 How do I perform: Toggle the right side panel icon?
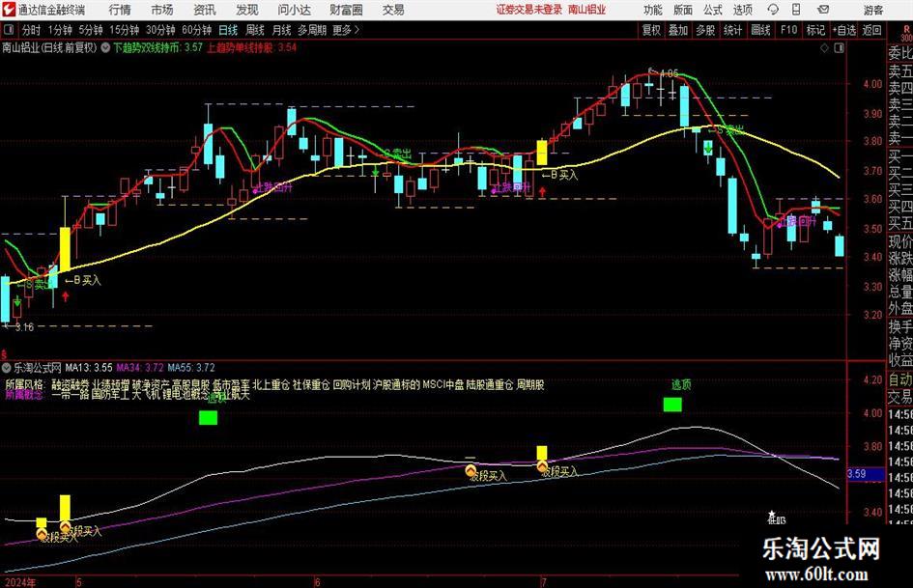click(x=839, y=48)
